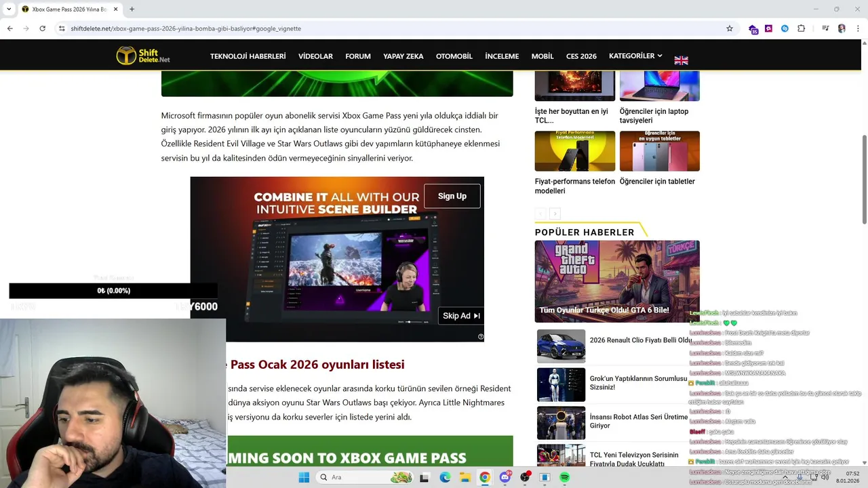The image size is (868, 488).
Task: Click the Atlas robot thumbnail
Action: (x=561, y=423)
